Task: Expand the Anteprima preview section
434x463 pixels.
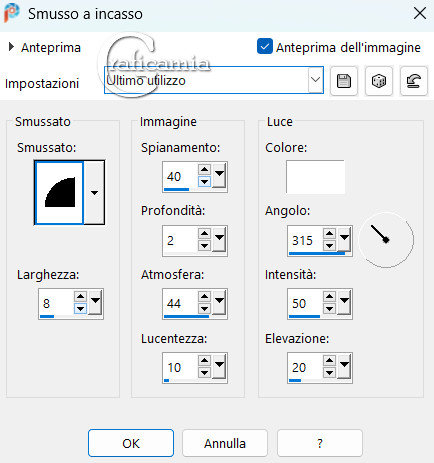Action: tap(11, 47)
